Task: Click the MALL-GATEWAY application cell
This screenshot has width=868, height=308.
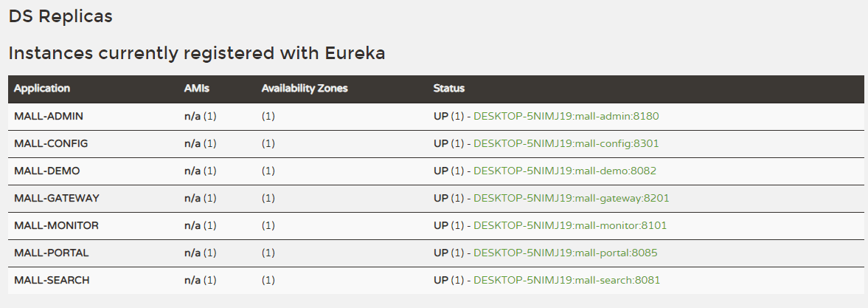Action: (57, 198)
